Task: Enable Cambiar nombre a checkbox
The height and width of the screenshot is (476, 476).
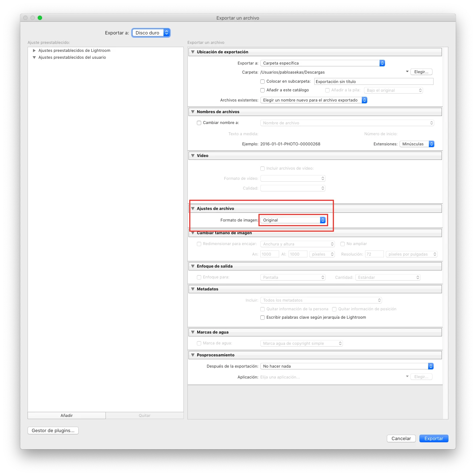Action: coord(199,123)
